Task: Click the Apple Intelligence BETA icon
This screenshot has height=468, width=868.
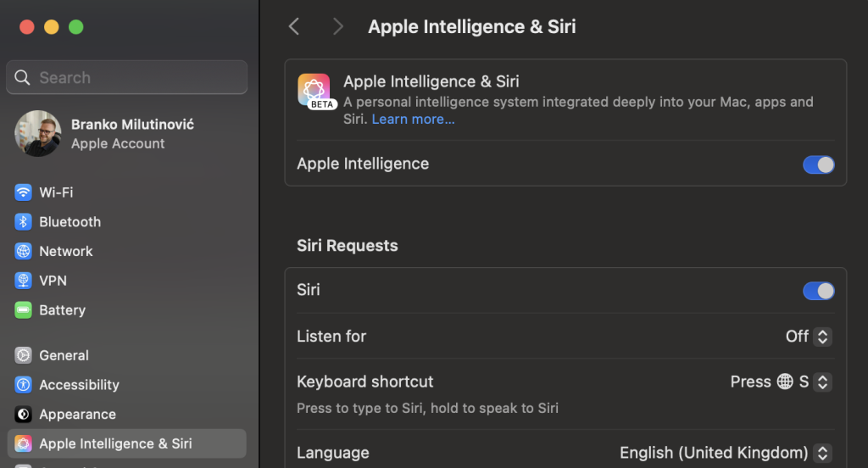Action: point(314,92)
